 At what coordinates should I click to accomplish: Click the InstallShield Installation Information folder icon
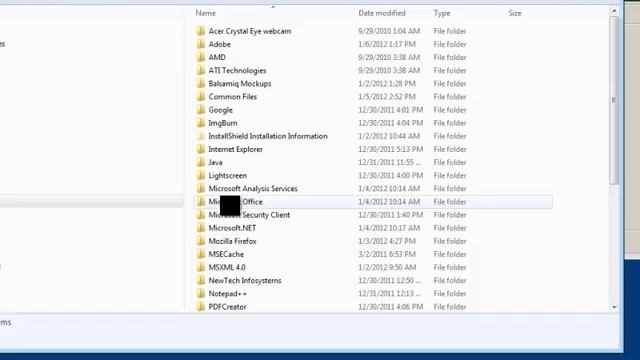pyautogui.click(x=200, y=136)
